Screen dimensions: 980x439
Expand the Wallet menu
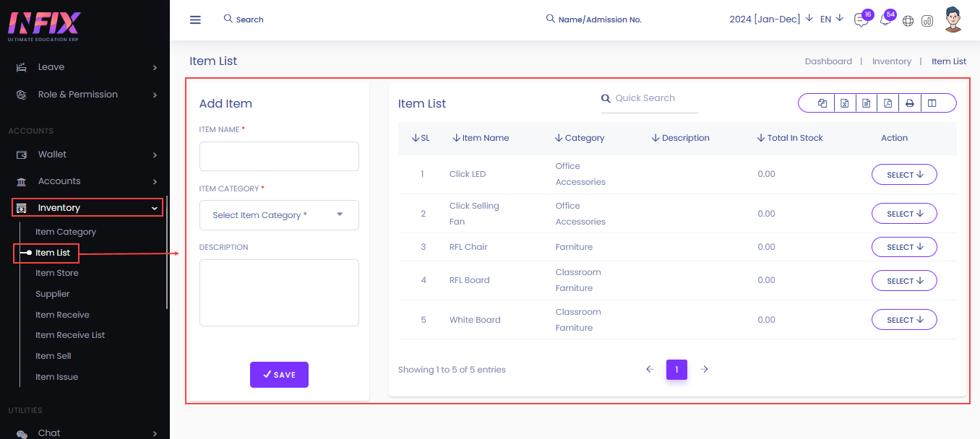(155, 155)
